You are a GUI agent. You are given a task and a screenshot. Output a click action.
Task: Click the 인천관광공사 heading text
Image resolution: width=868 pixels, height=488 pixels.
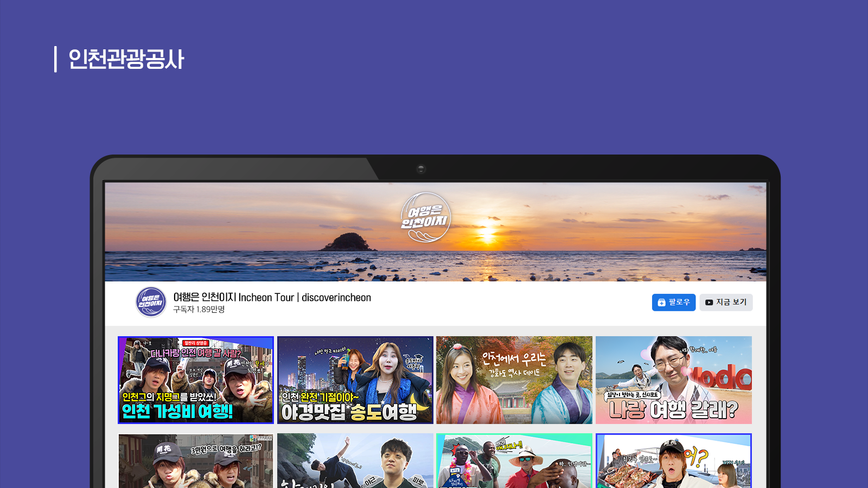pos(126,59)
